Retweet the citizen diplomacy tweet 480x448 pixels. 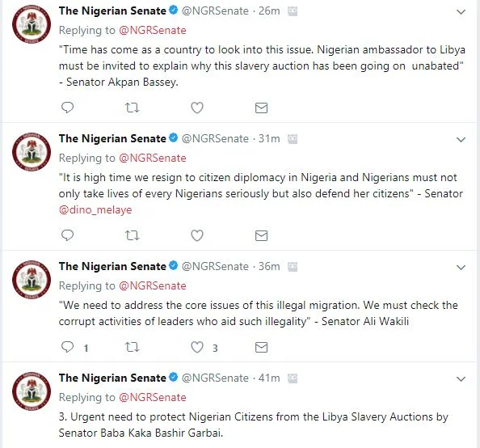[133, 235]
